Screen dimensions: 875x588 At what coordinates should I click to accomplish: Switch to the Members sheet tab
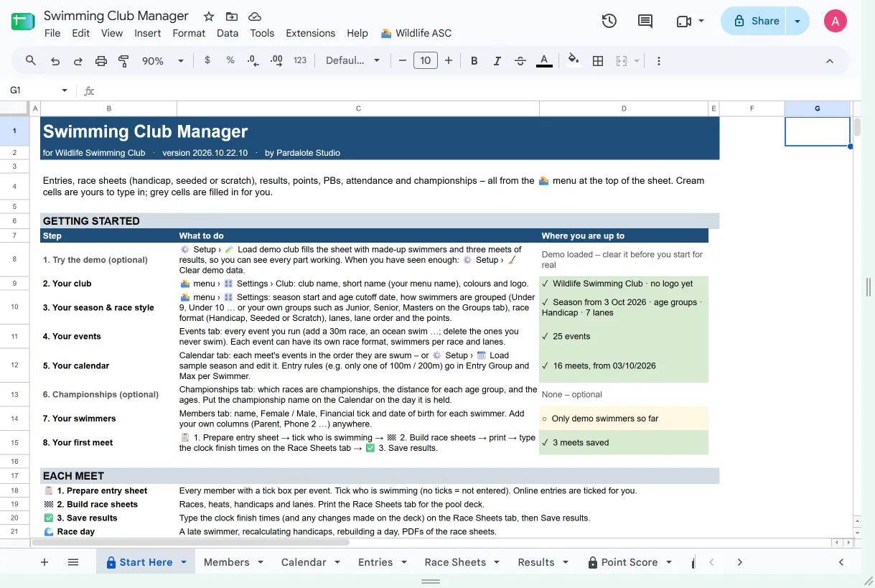[227, 562]
